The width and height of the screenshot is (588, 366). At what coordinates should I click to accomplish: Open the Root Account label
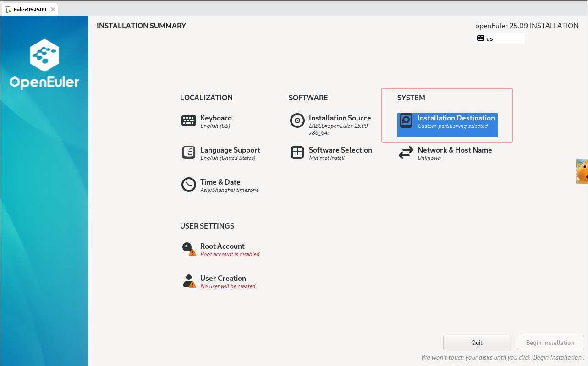[x=222, y=246]
